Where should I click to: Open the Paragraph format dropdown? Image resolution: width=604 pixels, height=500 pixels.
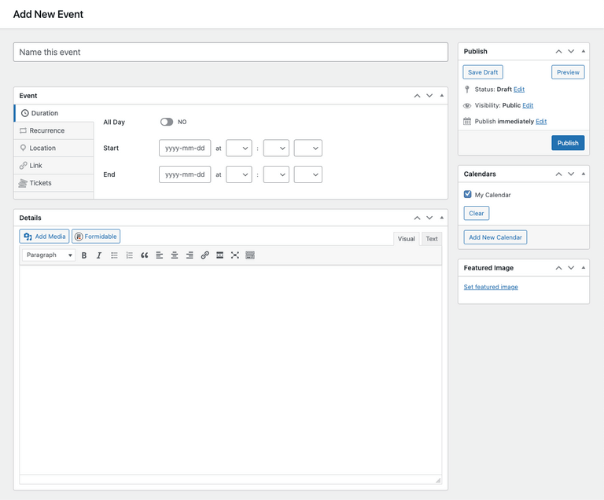click(x=49, y=255)
